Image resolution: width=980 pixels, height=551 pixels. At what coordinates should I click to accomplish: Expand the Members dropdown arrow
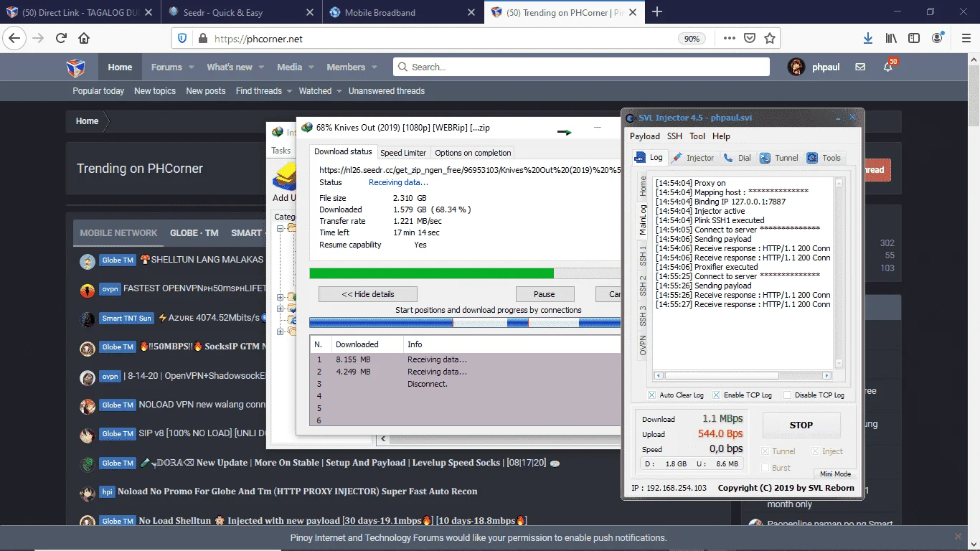coord(374,67)
